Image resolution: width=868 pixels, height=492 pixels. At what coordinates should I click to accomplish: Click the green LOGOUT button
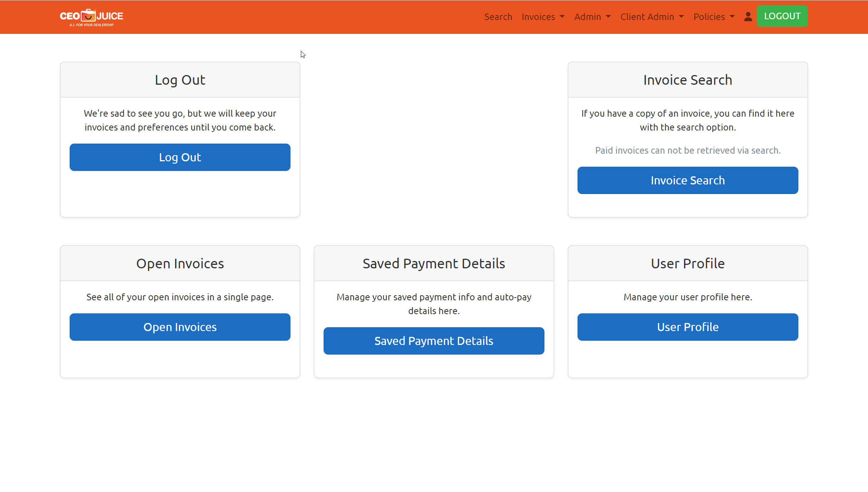[782, 16]
